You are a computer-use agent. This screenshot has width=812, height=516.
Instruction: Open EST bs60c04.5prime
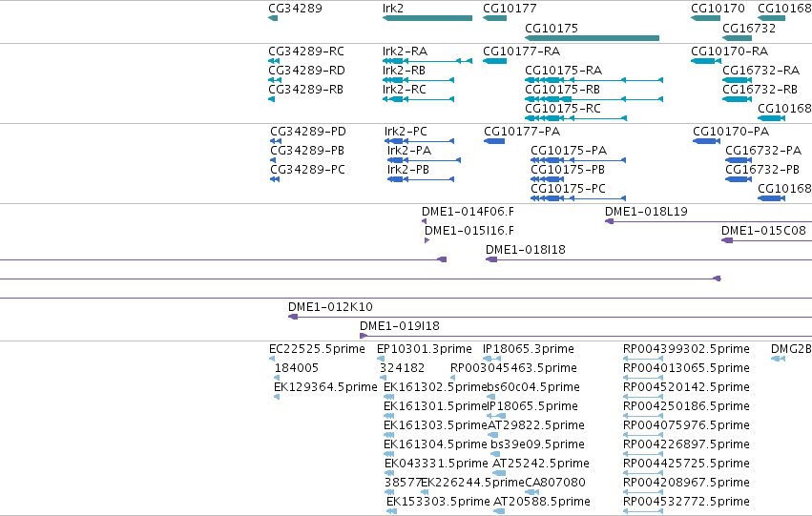click(533, 387)
